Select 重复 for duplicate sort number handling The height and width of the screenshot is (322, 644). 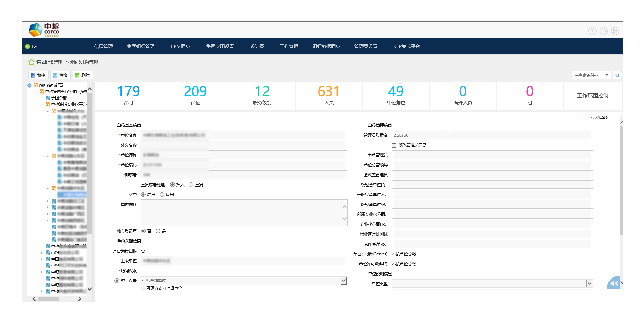tap(191, 185)
